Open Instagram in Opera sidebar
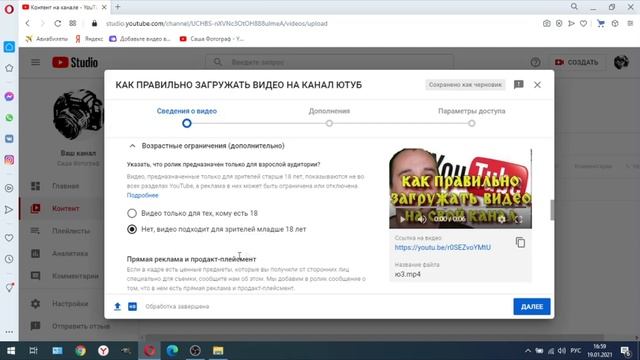640x360 pixels. (9, 160)
